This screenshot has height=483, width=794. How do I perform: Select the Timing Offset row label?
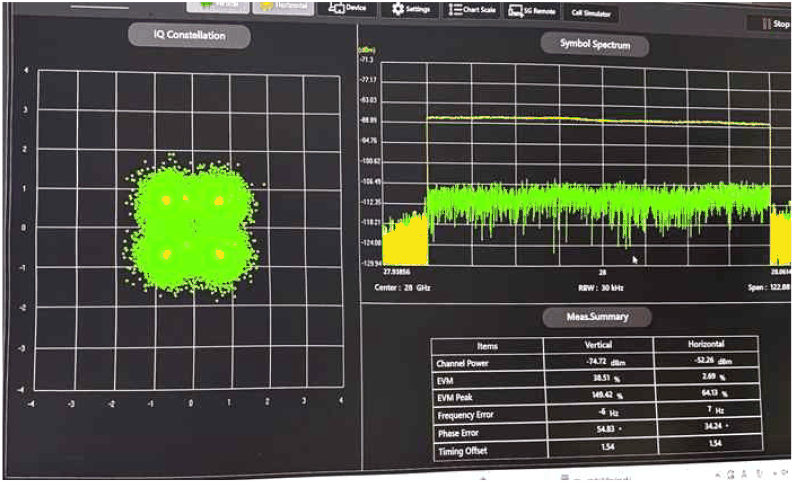click(462, 451)
